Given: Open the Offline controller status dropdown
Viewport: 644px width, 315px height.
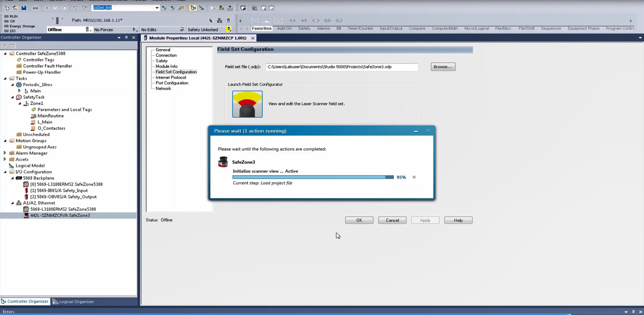Looking at the screenshot, I should [x=88, y=29].
